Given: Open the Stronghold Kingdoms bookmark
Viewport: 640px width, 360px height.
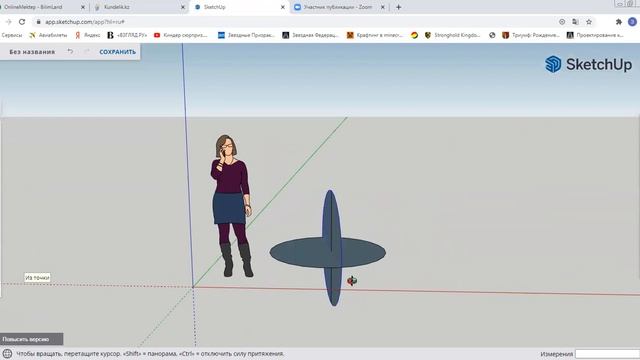Looking at the screenshot, I should pyautogui.click(x=452, y=35).
